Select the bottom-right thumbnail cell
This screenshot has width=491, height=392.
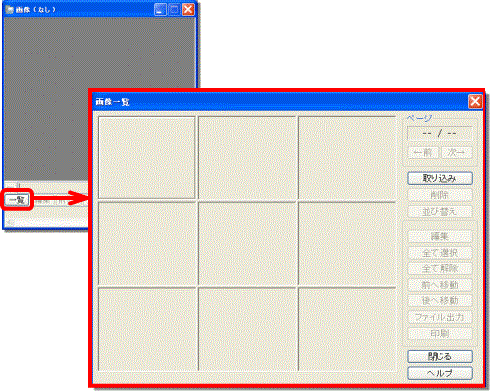tap(347, 329)
